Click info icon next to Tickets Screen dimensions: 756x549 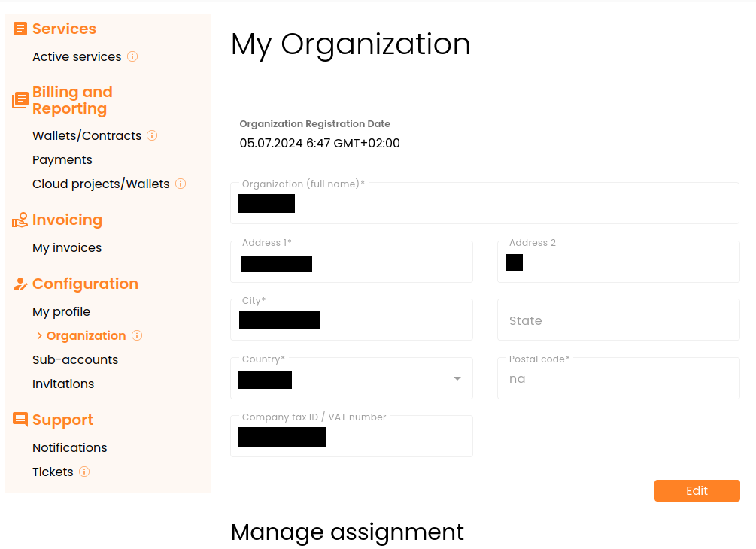[84, 472]
